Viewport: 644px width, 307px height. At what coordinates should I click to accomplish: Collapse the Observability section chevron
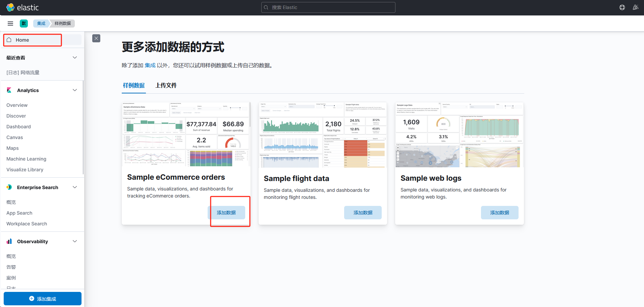(x=75, y=242)
